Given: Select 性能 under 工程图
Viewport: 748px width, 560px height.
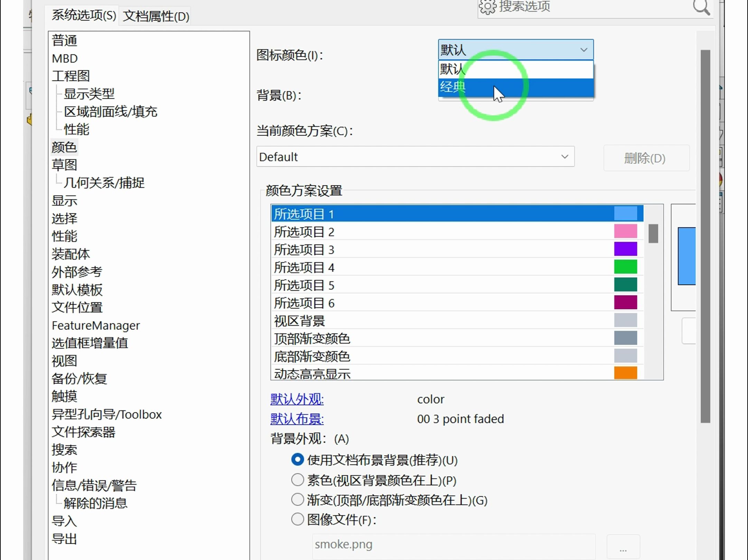Looking at the screenshot, I should pos(76,129).
